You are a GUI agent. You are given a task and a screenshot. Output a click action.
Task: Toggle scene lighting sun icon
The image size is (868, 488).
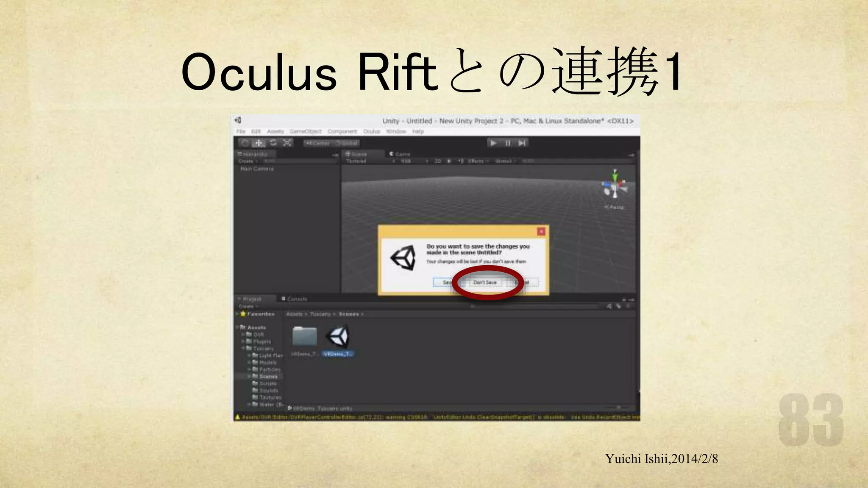449,161
